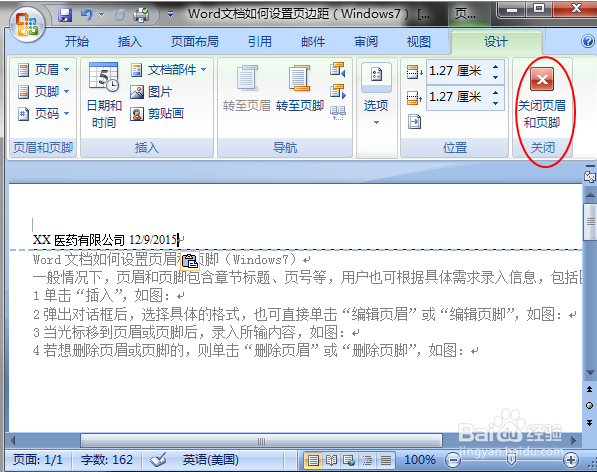The image size is (597, 472).
Task: Open the 页脚 footer dropdown
Action: (43, 91)
